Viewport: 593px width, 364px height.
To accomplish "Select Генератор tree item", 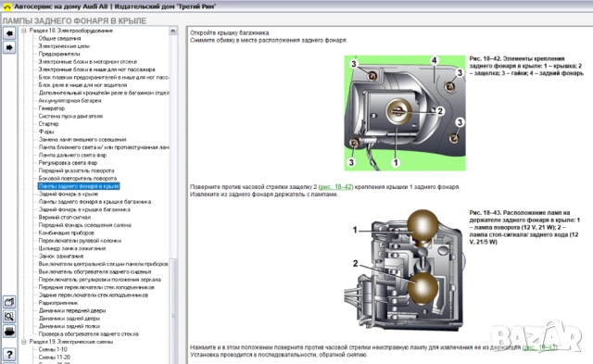I will click(x=51, y=108).
